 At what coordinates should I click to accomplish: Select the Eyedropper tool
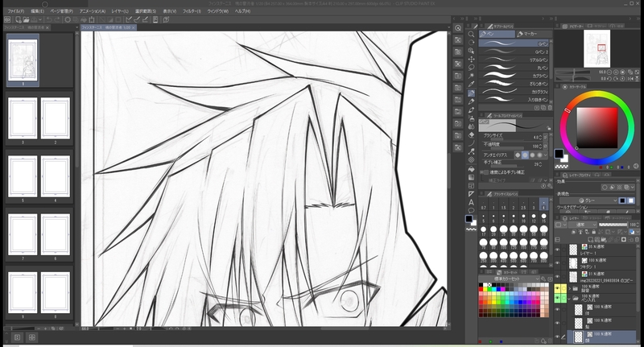pos(471,85)
